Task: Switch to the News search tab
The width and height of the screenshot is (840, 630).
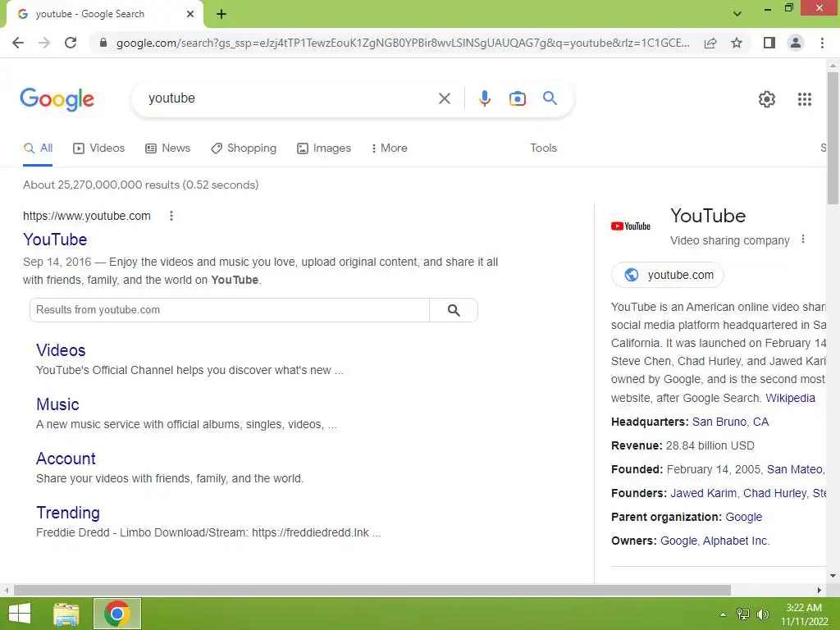Action: click(167, 148)
